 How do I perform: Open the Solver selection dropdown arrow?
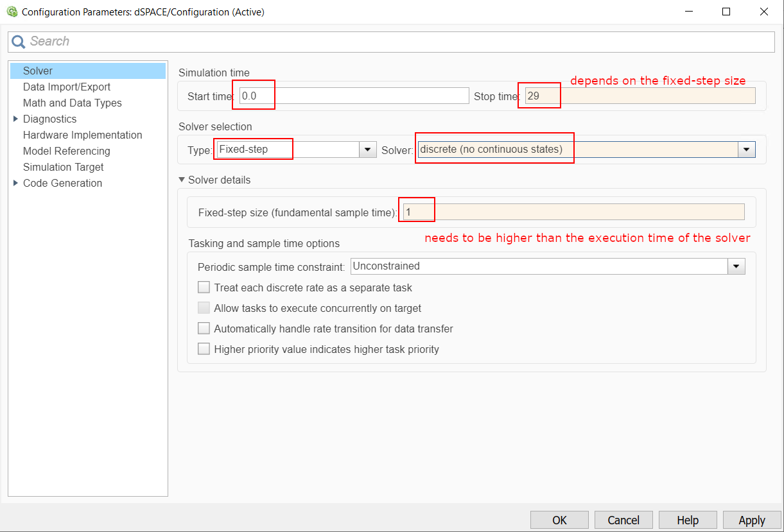point(746,150)
